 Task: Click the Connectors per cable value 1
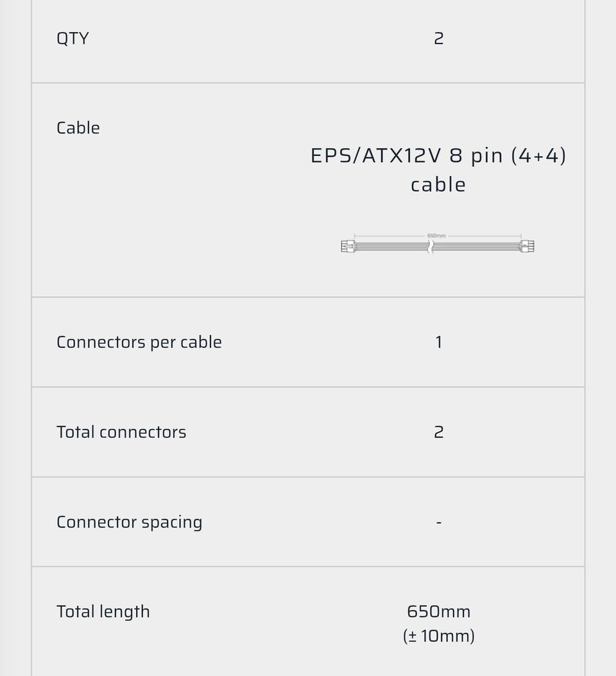[x=438, y=342]
